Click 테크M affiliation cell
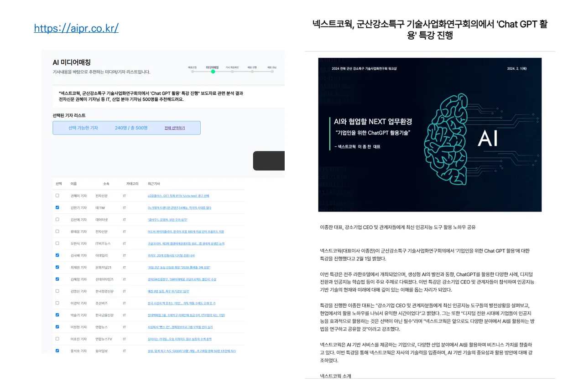Viewport: 573px width, 392px height. [100, 208]
